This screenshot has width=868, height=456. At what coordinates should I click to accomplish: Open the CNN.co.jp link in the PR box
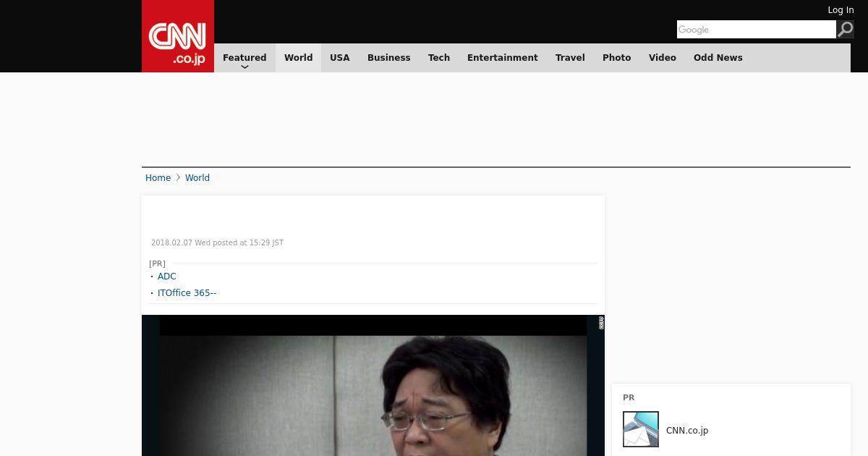pos(687,431)
